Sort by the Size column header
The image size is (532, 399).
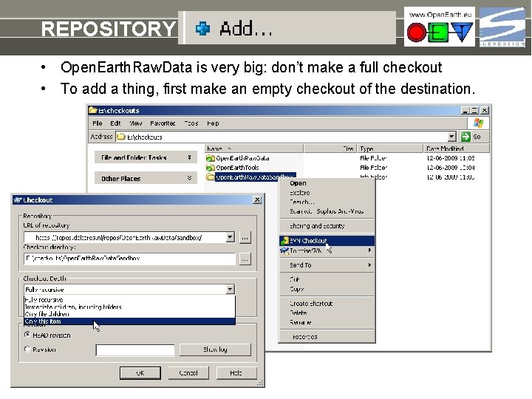pos(330,149)
